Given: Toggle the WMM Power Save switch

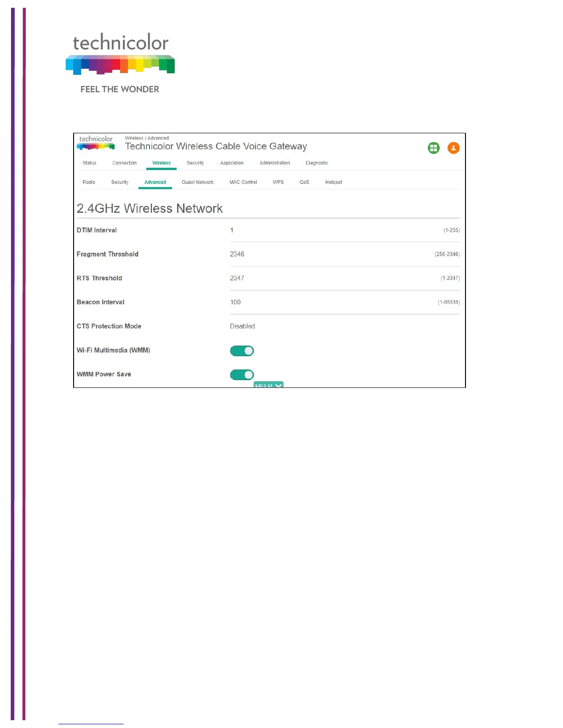Looking at the screenshot, I should pyautogui.click(x=242, y=375).
